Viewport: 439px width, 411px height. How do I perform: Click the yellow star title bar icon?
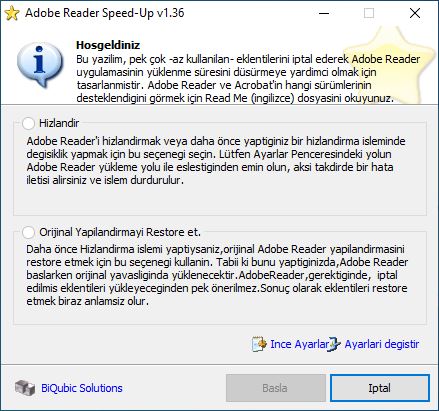tap(12, 13)
